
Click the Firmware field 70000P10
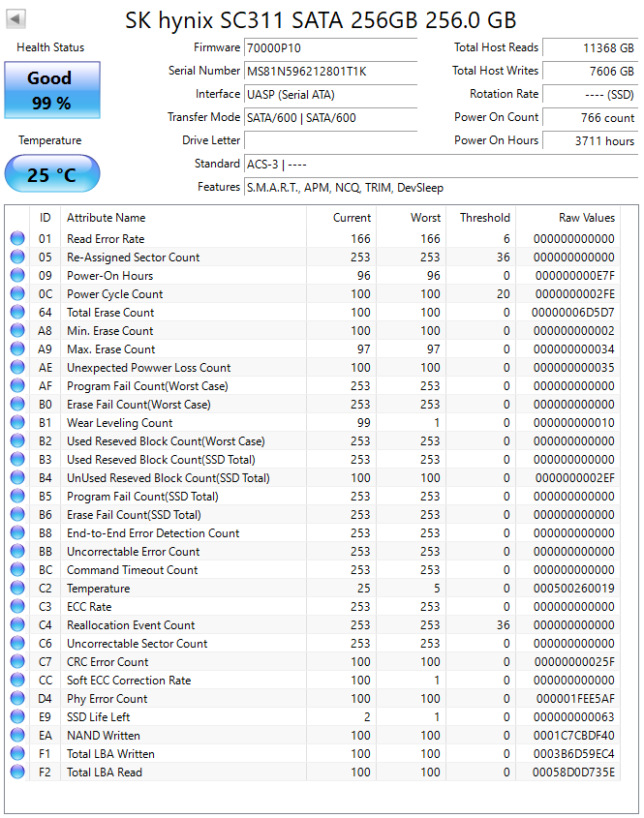[331, 48]
